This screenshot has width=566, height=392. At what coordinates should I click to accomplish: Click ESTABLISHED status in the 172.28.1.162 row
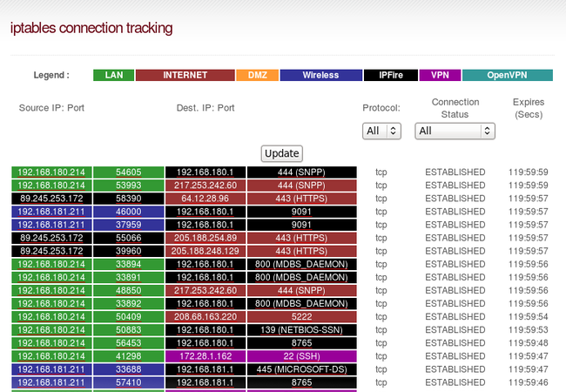(455, 356)
